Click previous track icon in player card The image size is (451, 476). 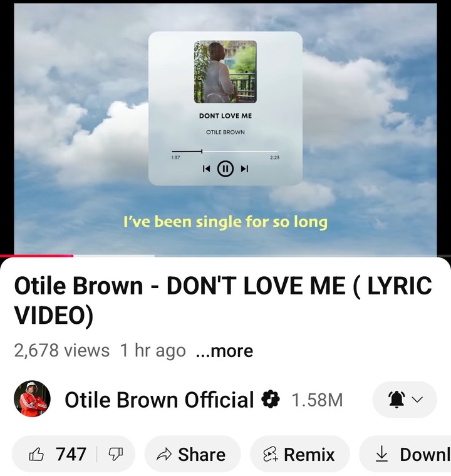pyautogui.click(x=206, y=168)
